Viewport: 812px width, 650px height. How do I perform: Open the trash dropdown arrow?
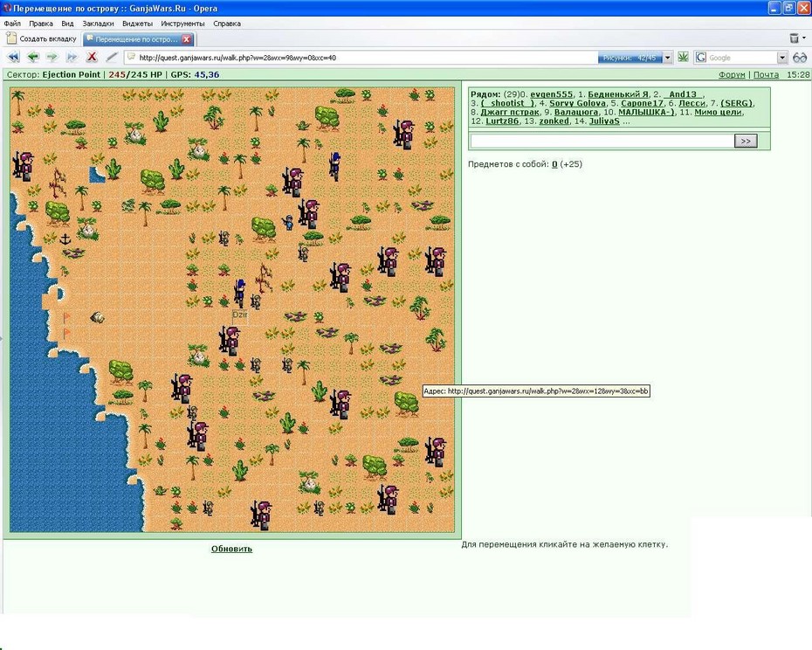pyautogui.click(x=804, y=38)
